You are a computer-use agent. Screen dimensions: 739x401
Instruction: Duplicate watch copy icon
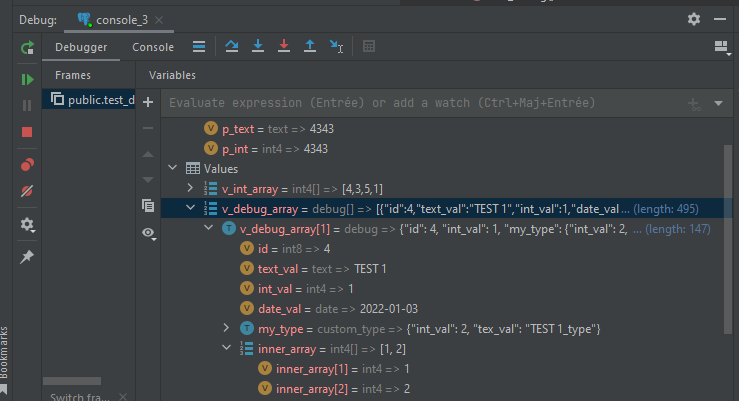148,206
